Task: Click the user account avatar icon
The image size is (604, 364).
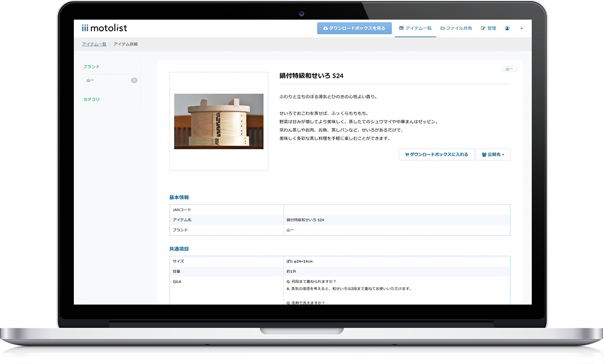Action: (507, 28)
